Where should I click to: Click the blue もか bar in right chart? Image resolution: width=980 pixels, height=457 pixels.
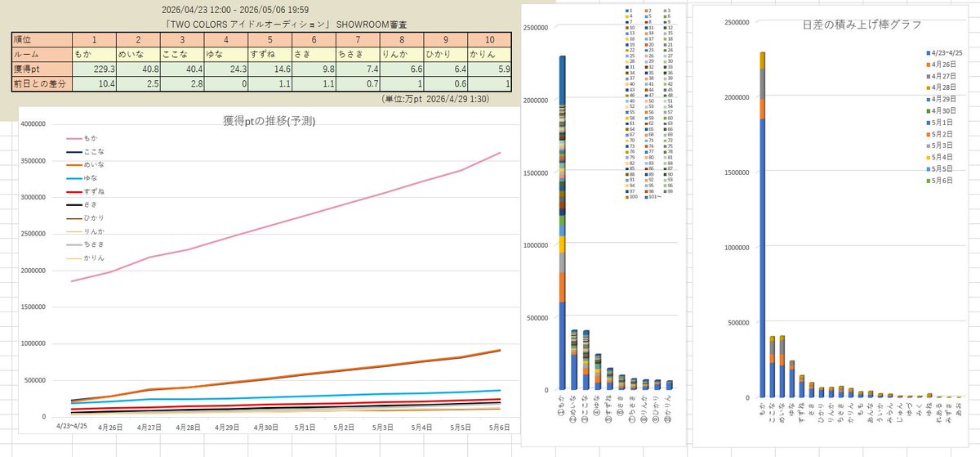(x=762, y=258)
